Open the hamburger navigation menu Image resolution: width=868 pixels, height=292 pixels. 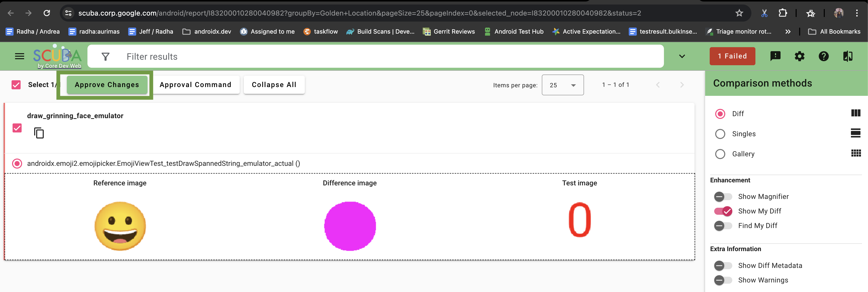[x=20, y=56]
